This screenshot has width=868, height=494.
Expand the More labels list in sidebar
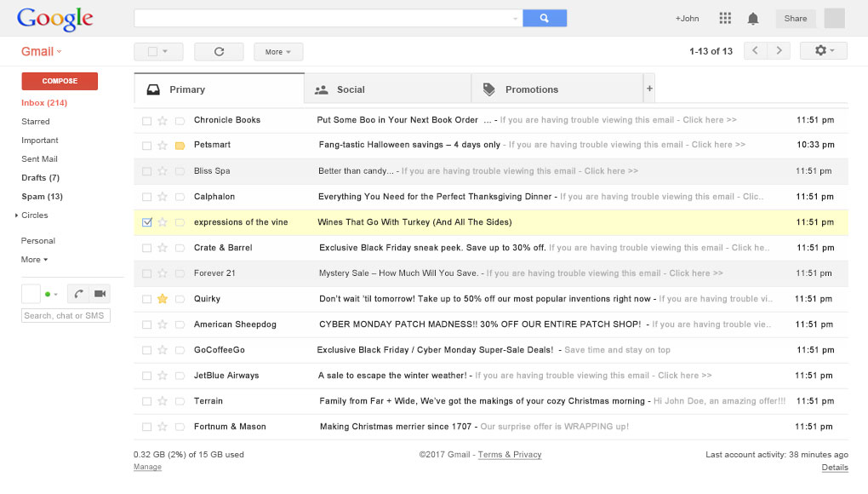pos(34,260)
